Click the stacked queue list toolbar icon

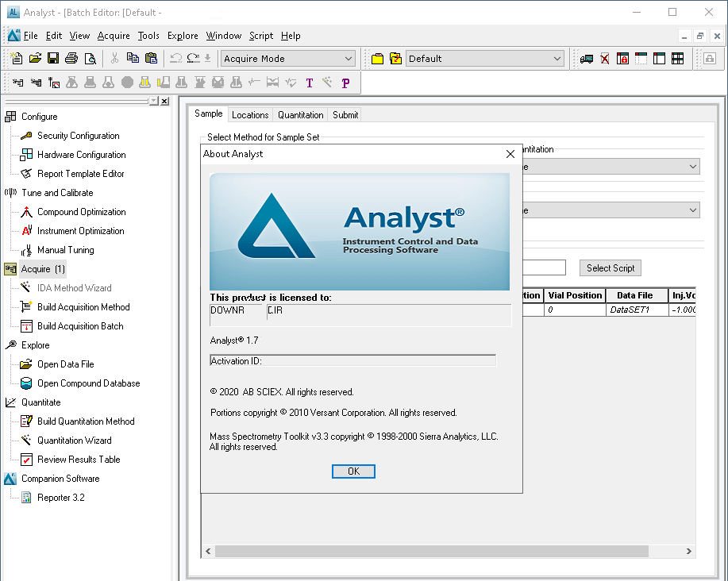[36, 83]
